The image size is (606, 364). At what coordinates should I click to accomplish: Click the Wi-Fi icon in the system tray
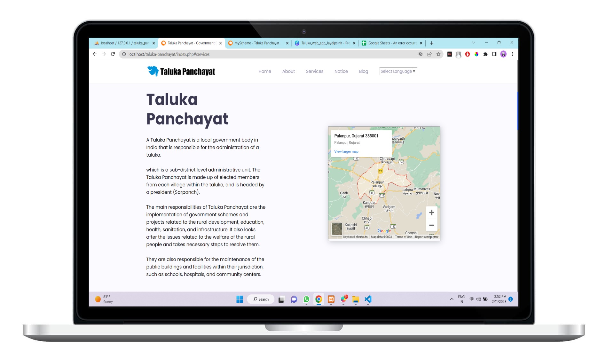pyautogui.click(x=472, y=299)
